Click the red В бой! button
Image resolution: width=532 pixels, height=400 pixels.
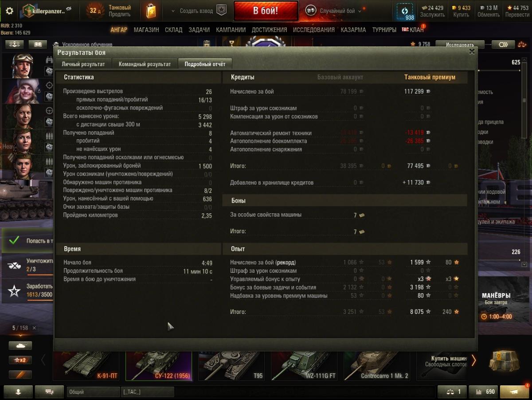click(266, 11)
